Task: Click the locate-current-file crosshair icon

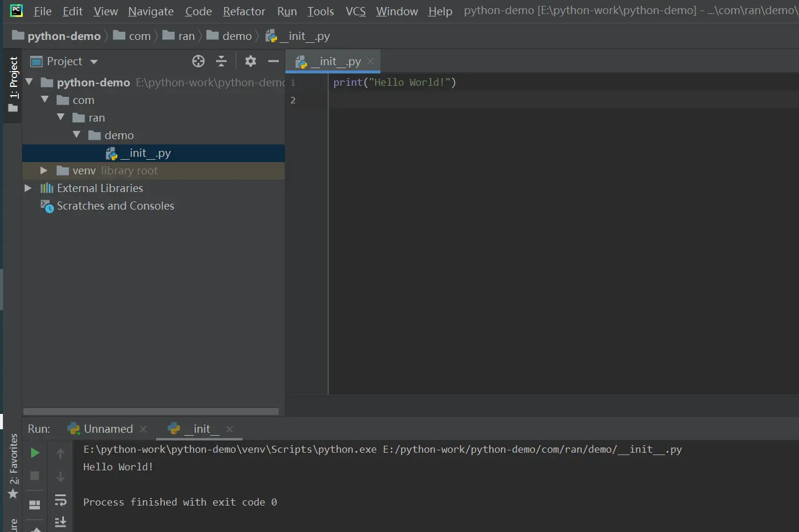Action: click(x=198, y=61)
